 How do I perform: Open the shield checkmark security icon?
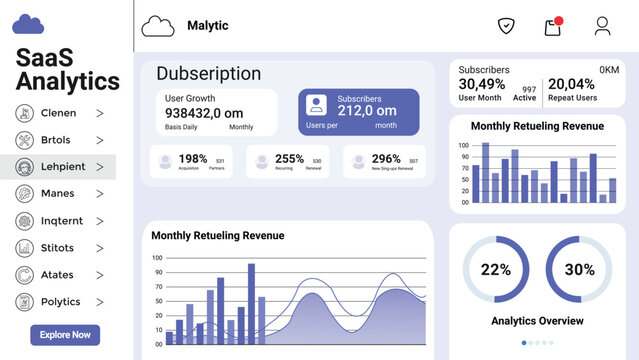point(506,26)
